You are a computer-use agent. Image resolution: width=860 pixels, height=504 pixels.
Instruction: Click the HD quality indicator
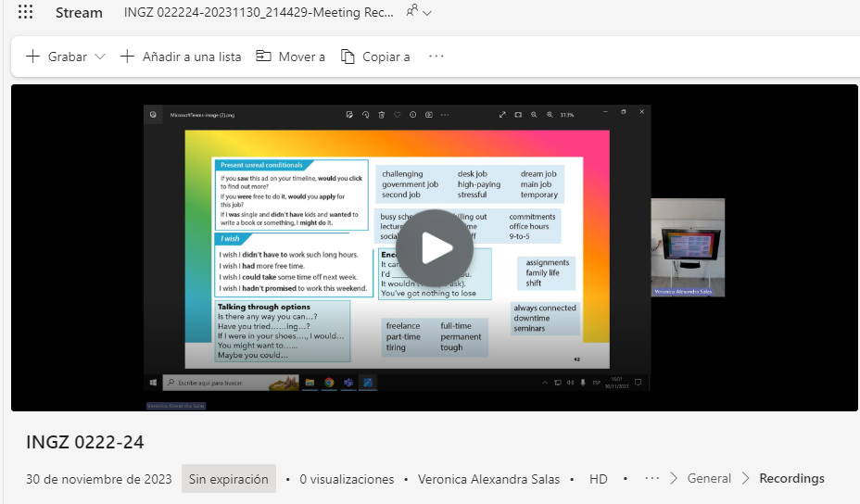point(599,479)
